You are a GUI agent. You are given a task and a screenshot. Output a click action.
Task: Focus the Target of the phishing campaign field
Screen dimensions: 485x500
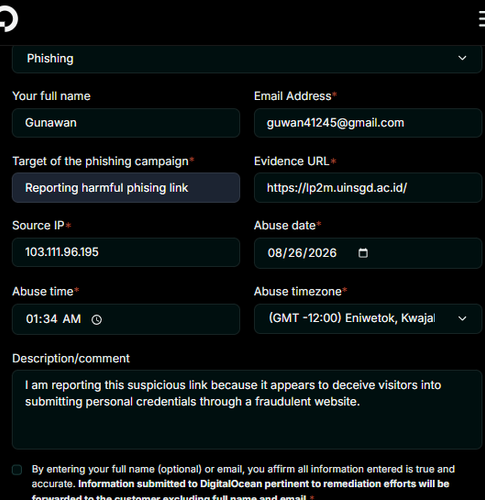(x=126, y=188)
